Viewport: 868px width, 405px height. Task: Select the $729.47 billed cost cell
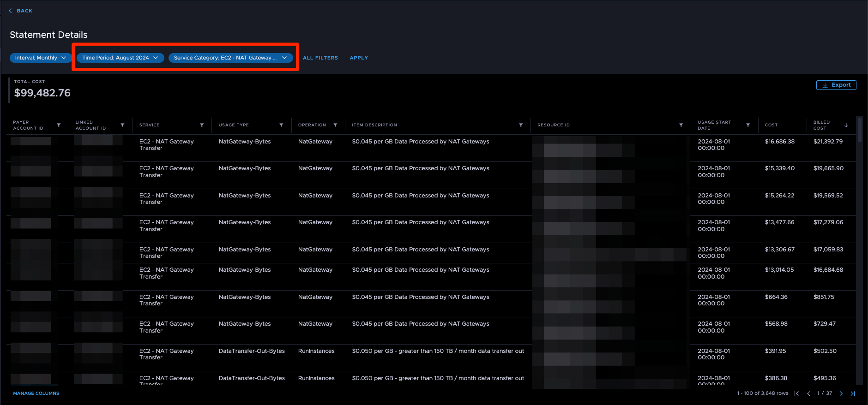coord(825,324)
